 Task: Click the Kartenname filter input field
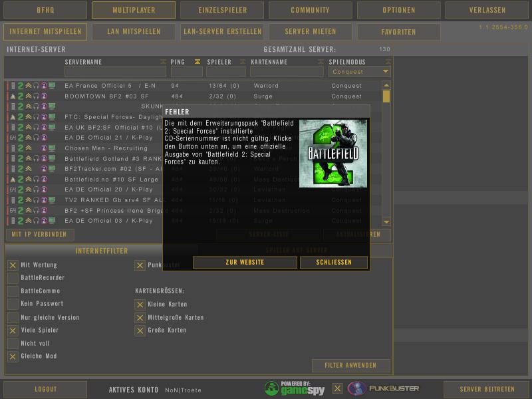pos(287,72)
